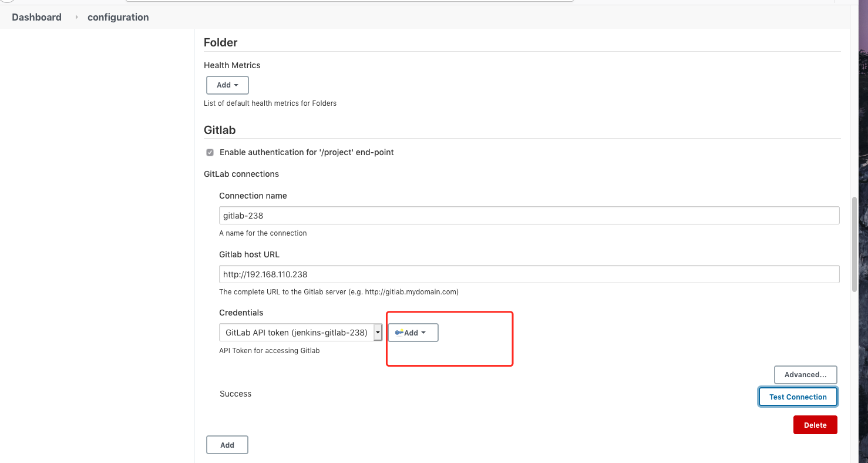Click the caret on Health Metrics Add button
Screen dimensions: 868x463
[236, 85]
